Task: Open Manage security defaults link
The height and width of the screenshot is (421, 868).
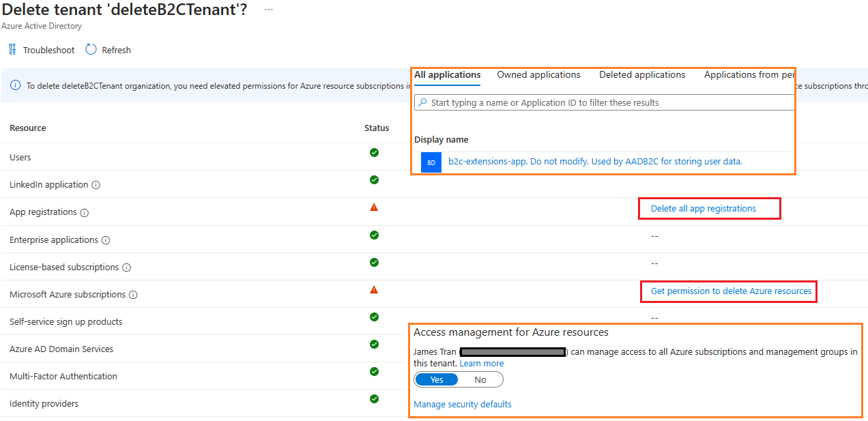Action: [x=463, y=405]
